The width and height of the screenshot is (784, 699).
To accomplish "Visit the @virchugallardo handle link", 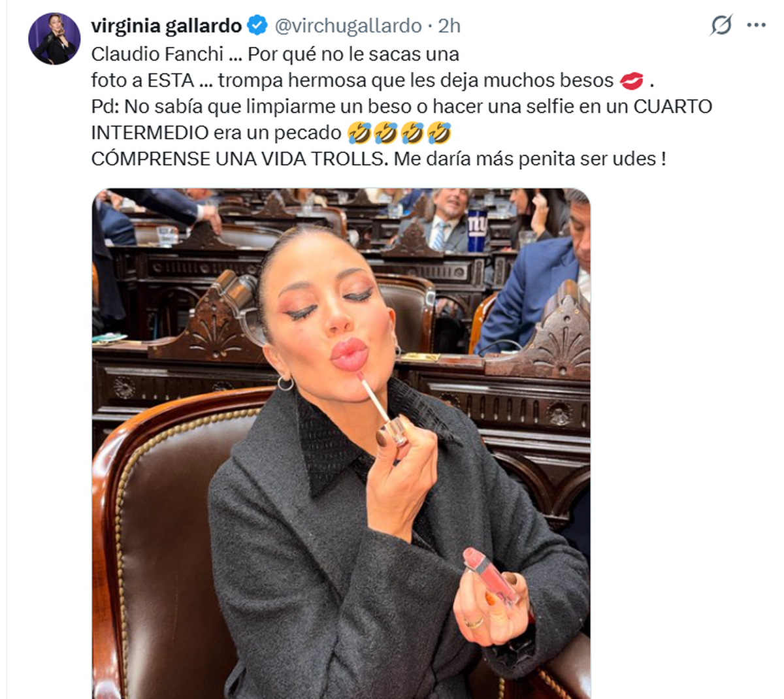I will pyautogui.click(x=348, y=26).
